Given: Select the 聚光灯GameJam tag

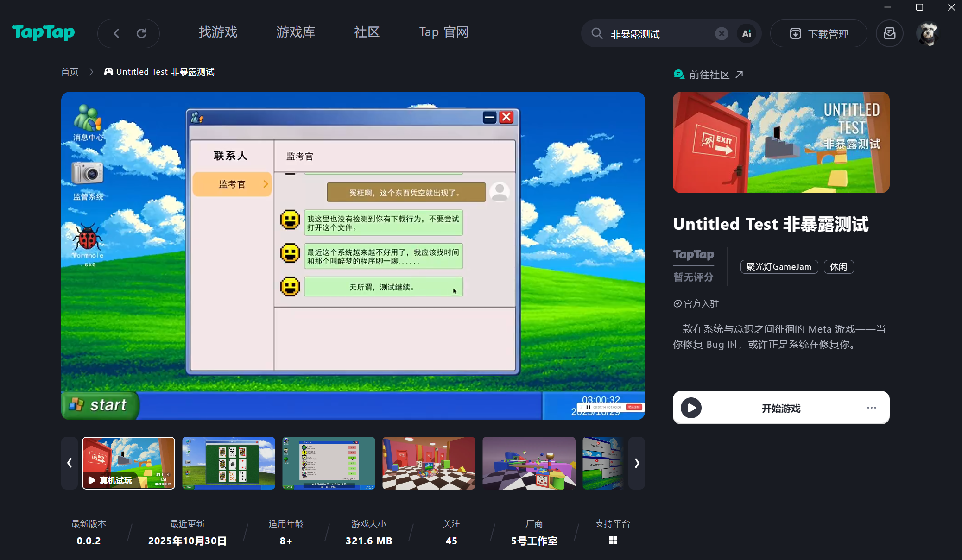Looking at the screenshot, I should tap(778, 267).
